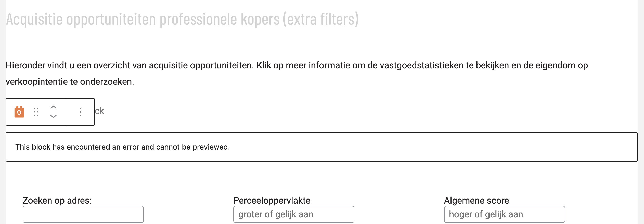Screen dimensions: 644x224
Task: Click the 'Perceeloppervlakte' label
Action: (272, 201)
